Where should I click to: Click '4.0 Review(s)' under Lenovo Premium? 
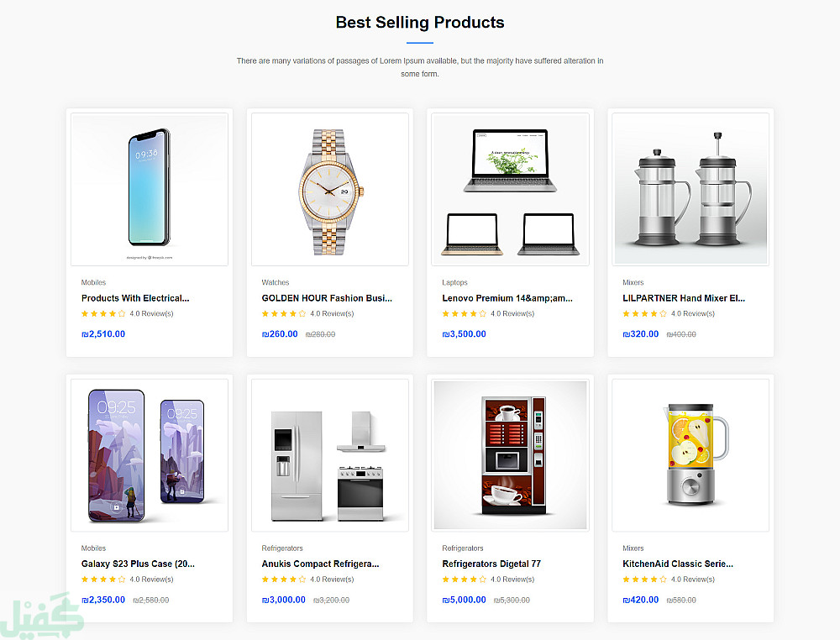512,314
